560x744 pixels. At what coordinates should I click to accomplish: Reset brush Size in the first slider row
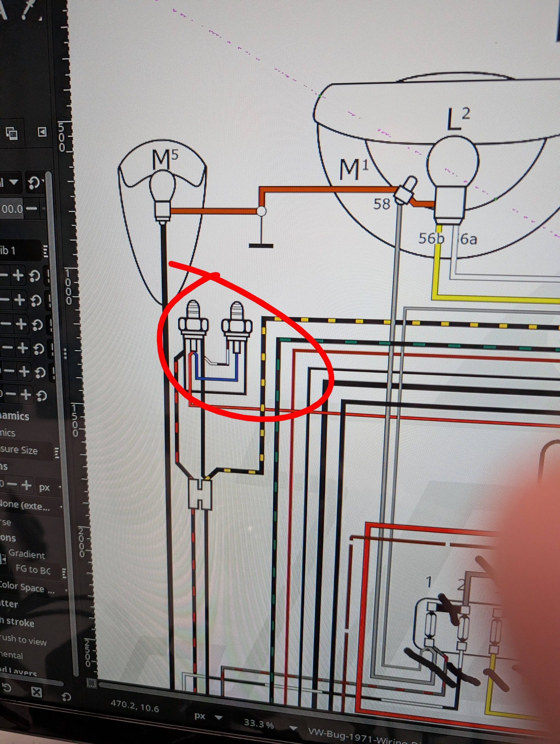[x=35, y=276]
